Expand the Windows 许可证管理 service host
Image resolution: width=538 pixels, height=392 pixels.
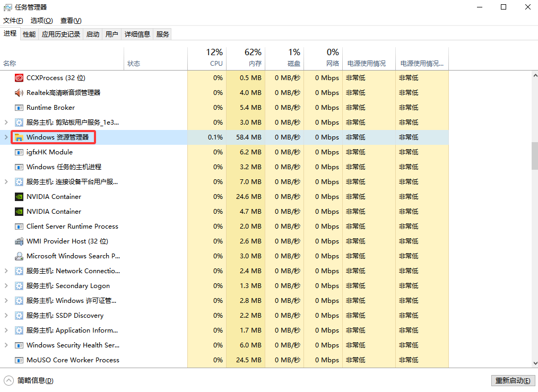coord(6,300)
